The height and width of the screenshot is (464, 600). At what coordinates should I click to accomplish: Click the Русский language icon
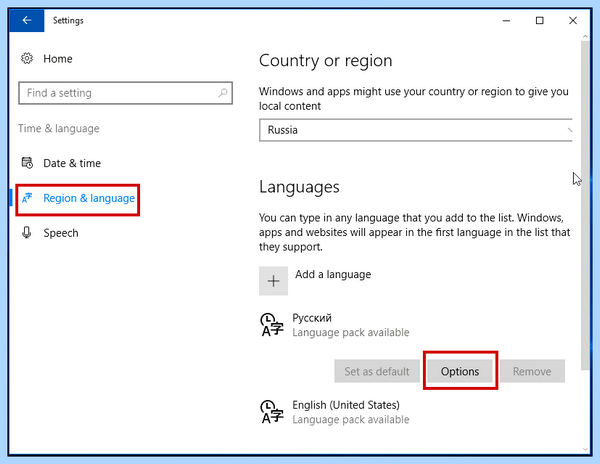[x=272, y=325]
